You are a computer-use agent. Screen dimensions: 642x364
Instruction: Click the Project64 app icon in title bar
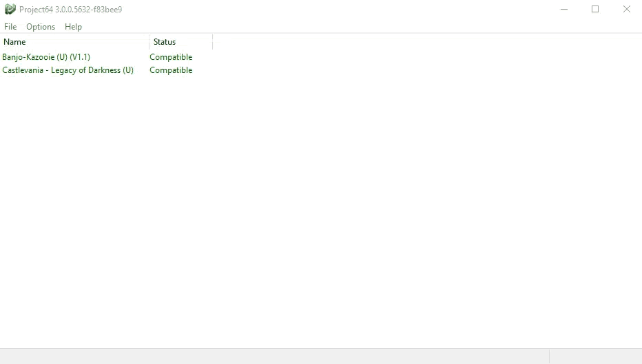coord(10,9)
